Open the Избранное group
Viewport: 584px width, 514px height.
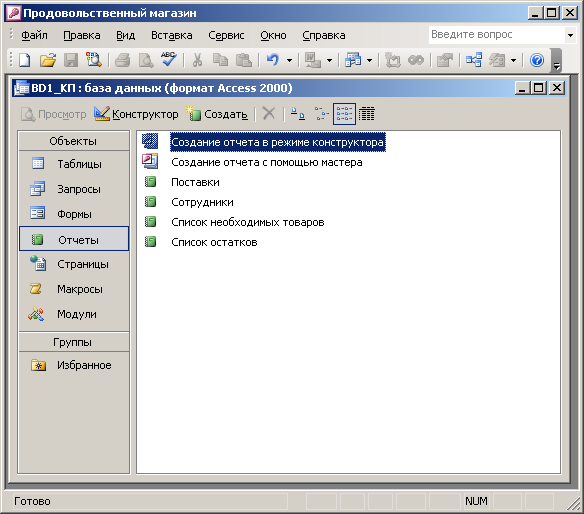(74, 365)
